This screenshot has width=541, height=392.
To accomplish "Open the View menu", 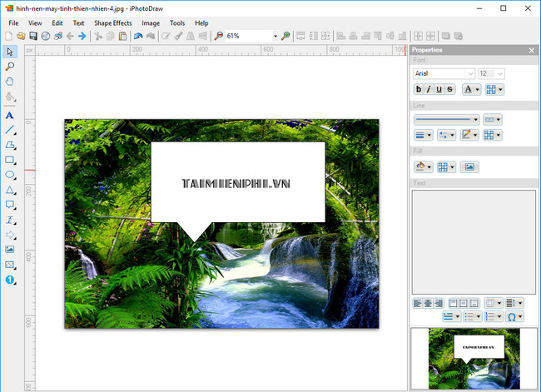I will (35, 23).
